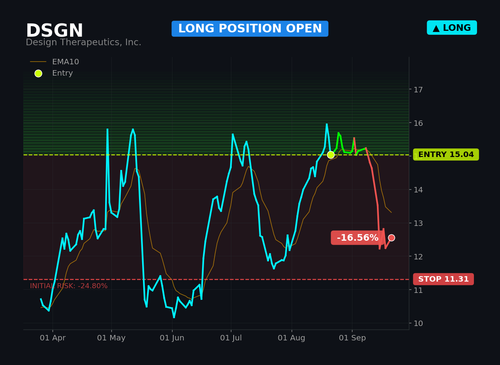This screenshot has height=365, width=500.
Task: Click the 01 Jul axis label
Action: (231, 338)
